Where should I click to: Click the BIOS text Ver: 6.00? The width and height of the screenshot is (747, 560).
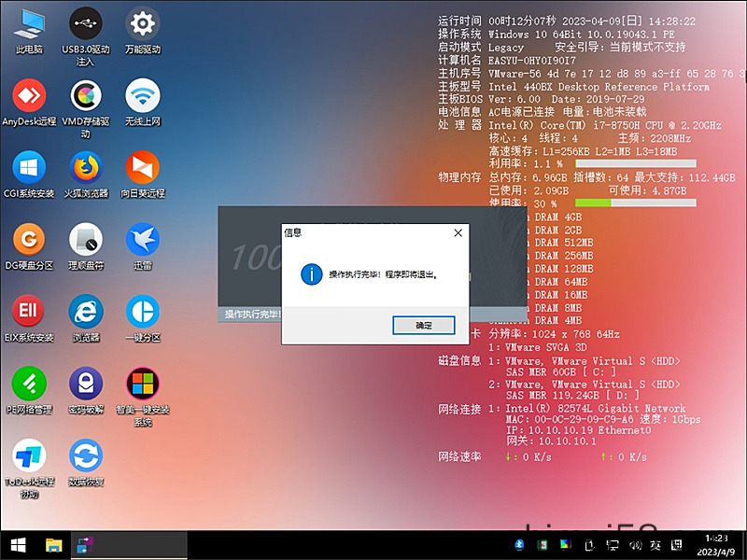[514, 100]
